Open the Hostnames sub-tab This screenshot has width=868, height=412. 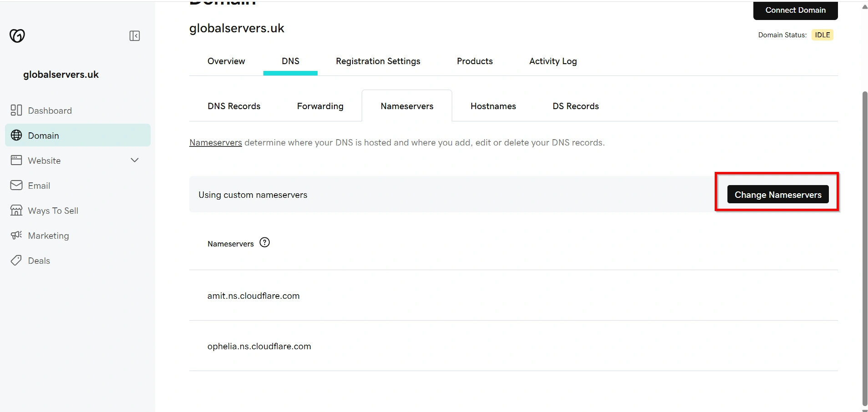493,106
